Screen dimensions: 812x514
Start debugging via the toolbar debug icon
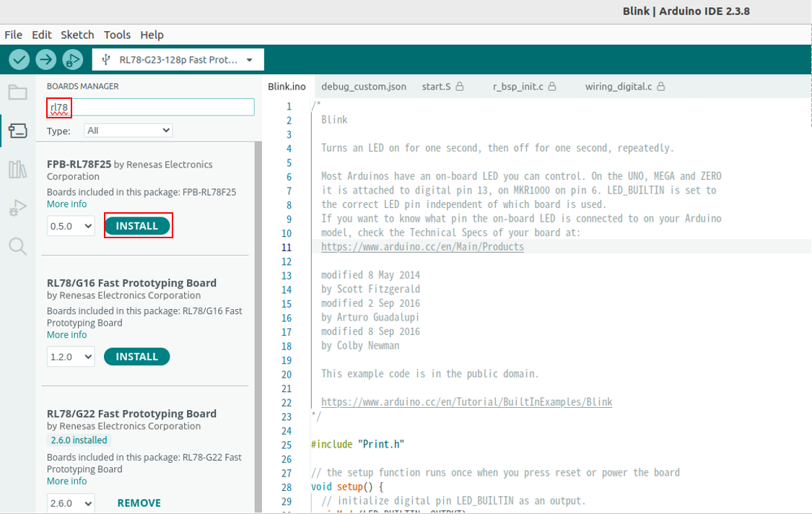coord(72,59)
